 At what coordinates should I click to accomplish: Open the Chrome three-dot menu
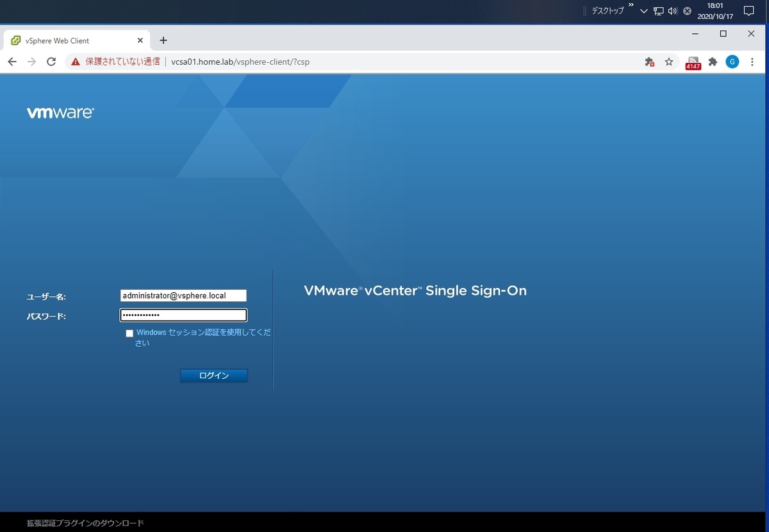point(752,62)
